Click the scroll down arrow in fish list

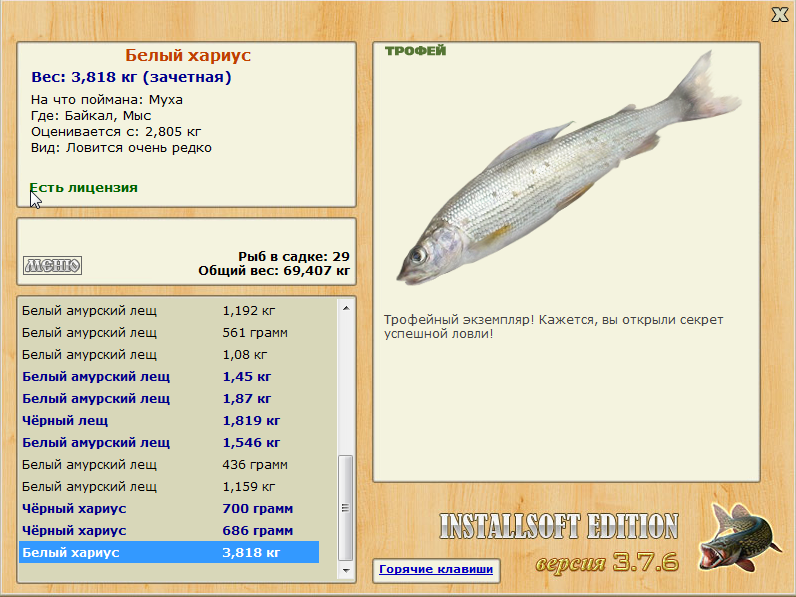[x=346, y=571]
